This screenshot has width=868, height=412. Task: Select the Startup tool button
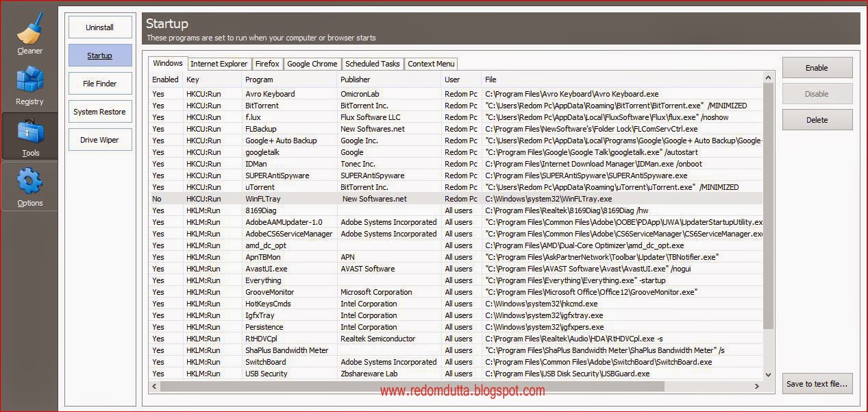(x=100, y=56)
